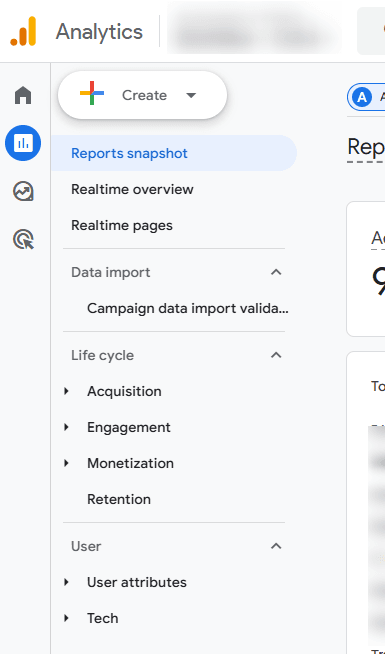Screen dimensions: 385x654
Task: Open Realtime pages report
Action: (x=122, y=226)
